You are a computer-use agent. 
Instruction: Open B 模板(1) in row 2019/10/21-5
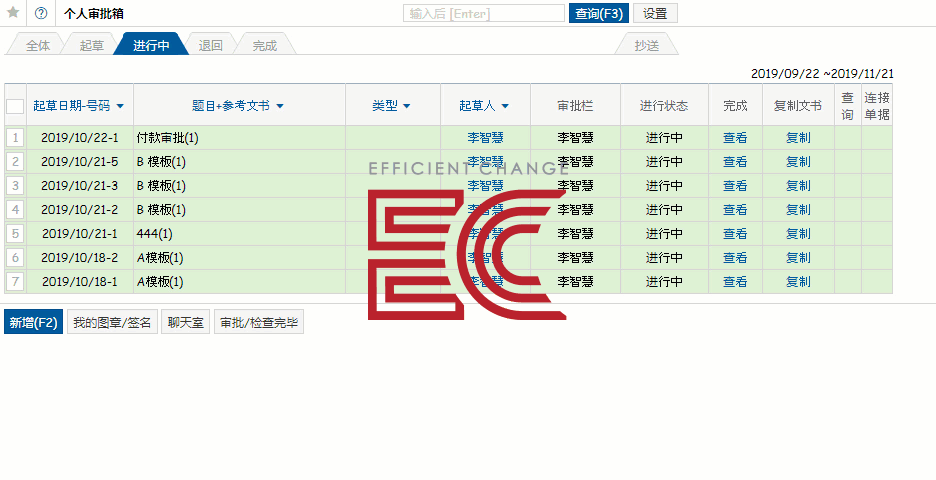(161, 162)
